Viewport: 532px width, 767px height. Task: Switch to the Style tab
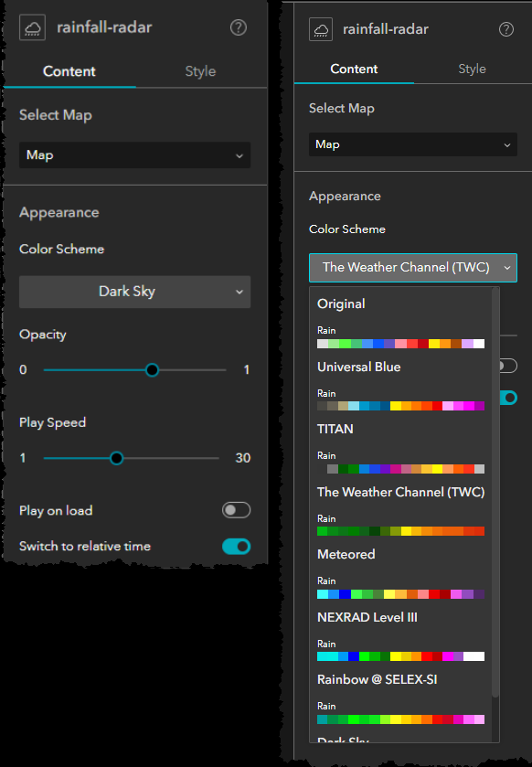(x=200, y=71)
